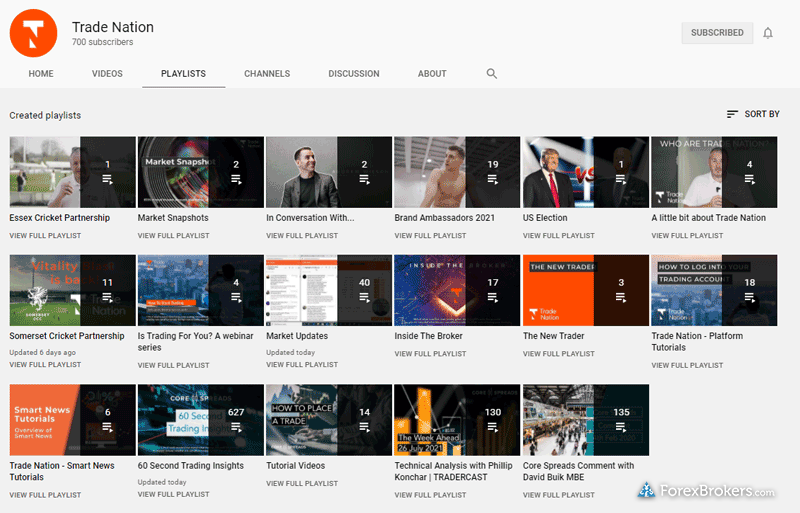Click playlist icon on Somerset Cricket Partnership thumbnail

107,297
